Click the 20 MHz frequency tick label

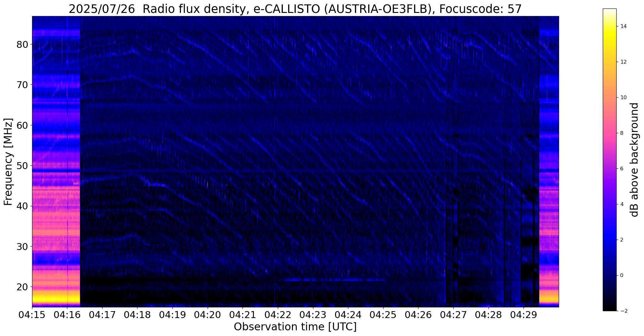(x=22, y=287)
